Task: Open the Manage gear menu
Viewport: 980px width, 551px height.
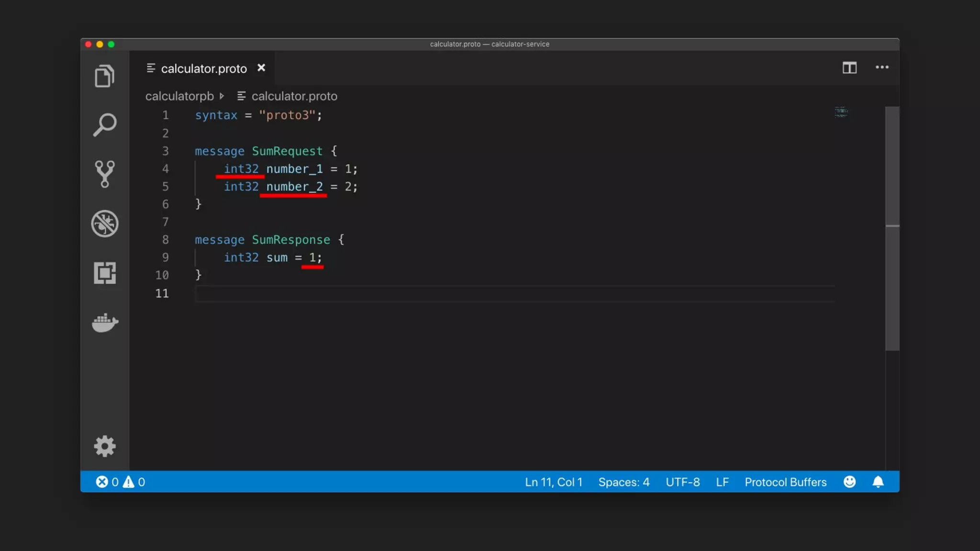Action: pyautogui.click(x=104, y=446)
